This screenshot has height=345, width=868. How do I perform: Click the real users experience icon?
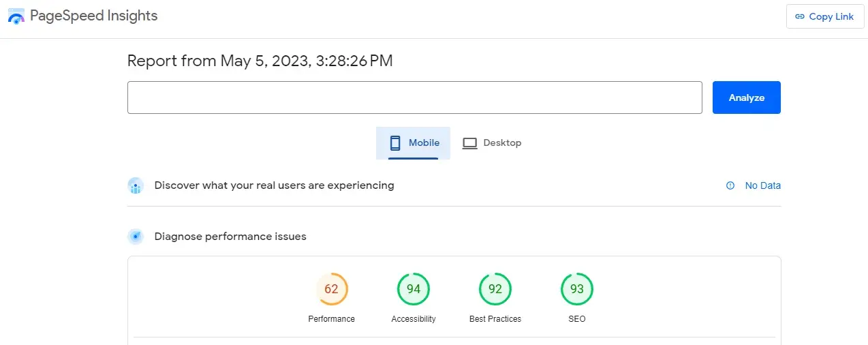136,185
